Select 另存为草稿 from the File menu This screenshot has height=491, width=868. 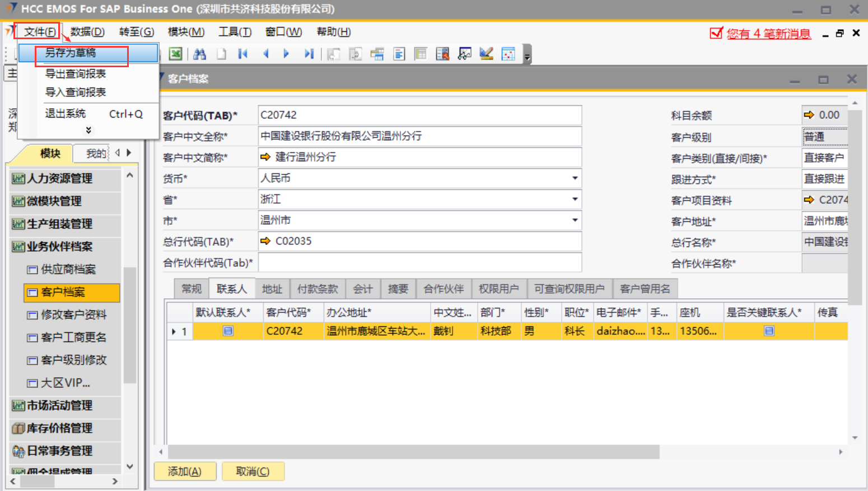click(x=71, y=53)
